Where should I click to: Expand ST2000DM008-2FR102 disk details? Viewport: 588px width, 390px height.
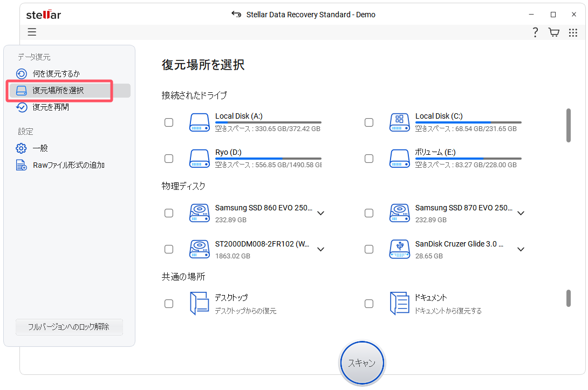click(x=321, y=249)
